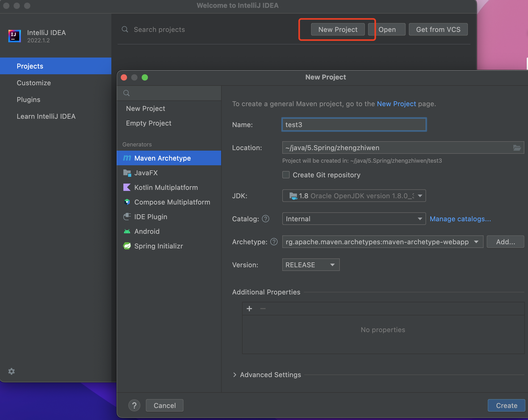Open the Archetype selection dropdown

click(383, 242)
